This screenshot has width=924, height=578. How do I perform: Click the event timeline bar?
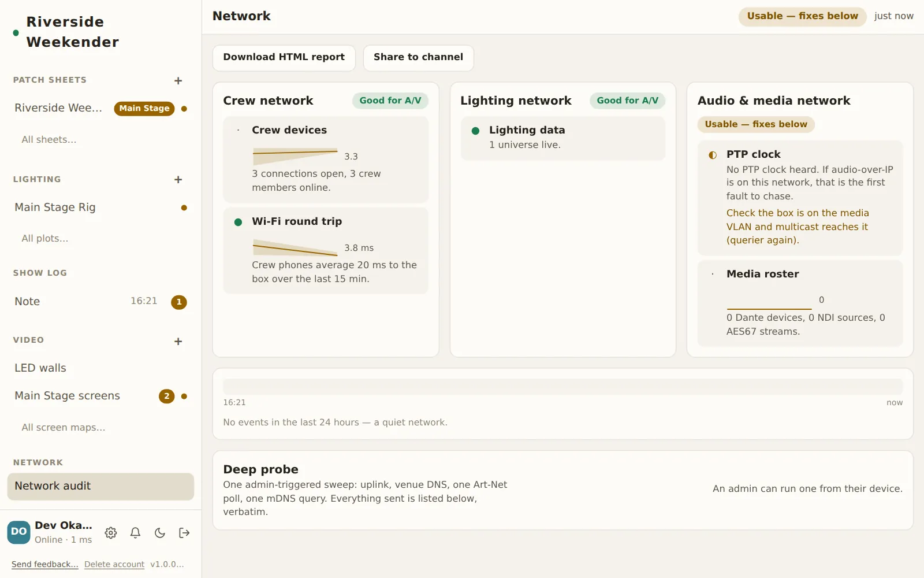(563, 387)
